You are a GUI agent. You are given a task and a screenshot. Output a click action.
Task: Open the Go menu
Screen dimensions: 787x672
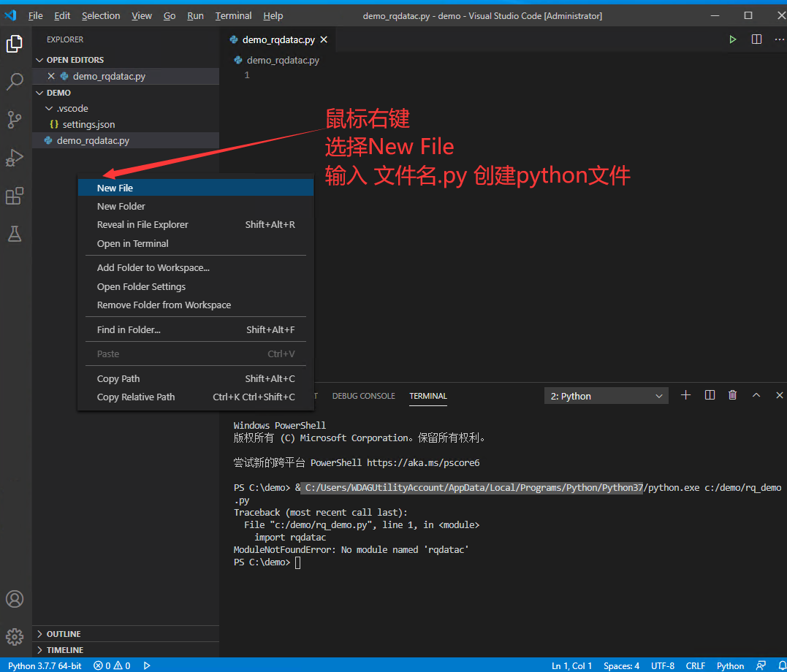click(x=170, y=15)
